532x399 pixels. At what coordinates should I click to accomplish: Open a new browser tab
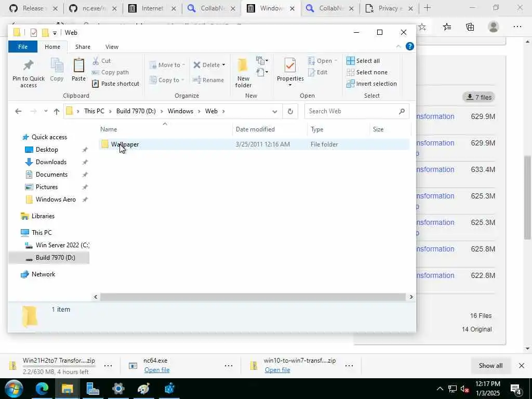pyautogui.click(x=427, y=8)
